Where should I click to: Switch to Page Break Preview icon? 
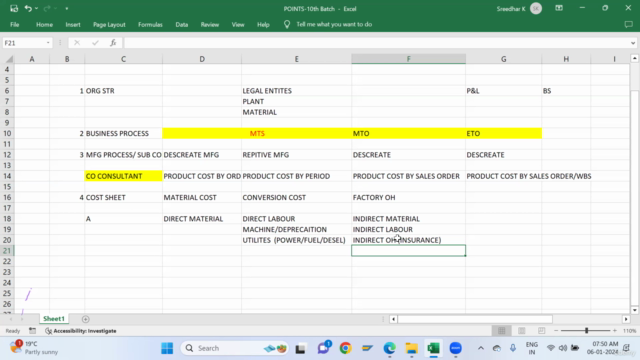pos(542,331)
